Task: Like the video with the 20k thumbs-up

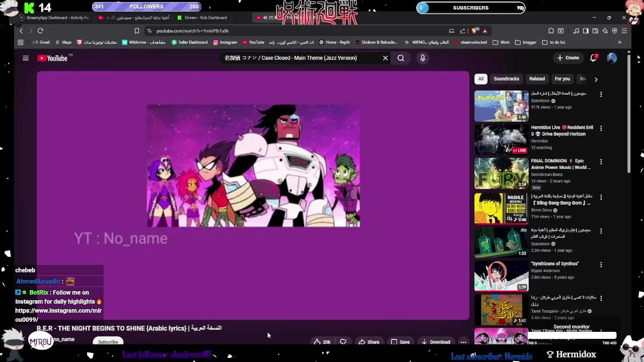Action: [x=322, y=342]
